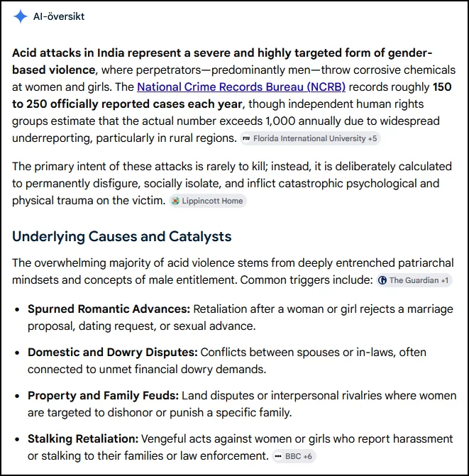Expand the Florida International University +5 sources chip
Image resolution: width=469 pixels, height=476 pixels.
point(310,139)
